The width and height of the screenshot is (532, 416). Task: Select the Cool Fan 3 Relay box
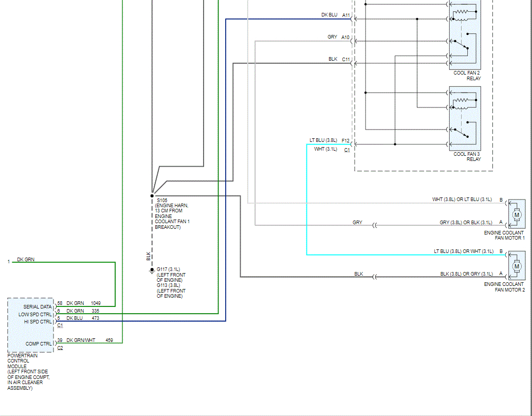465,118
